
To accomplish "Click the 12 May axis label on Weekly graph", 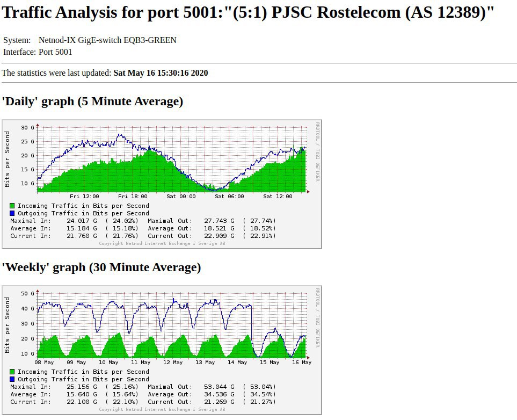I will click(173, 362).
